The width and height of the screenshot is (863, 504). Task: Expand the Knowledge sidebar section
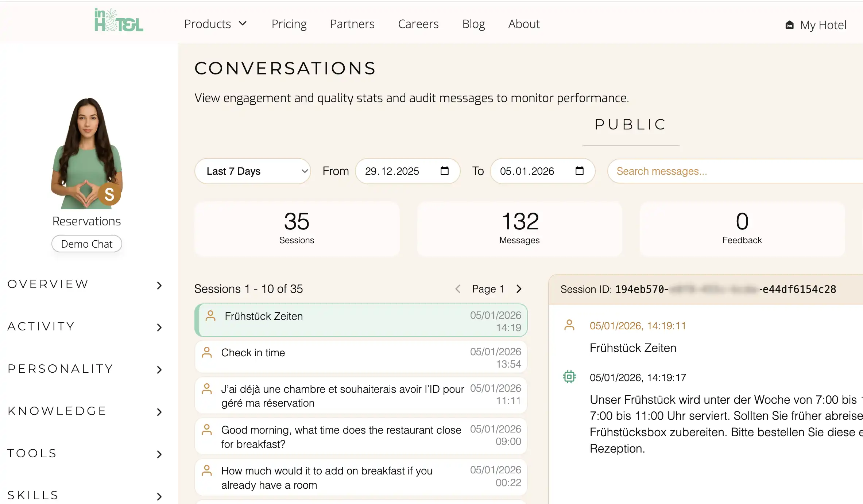coord(85,411)
